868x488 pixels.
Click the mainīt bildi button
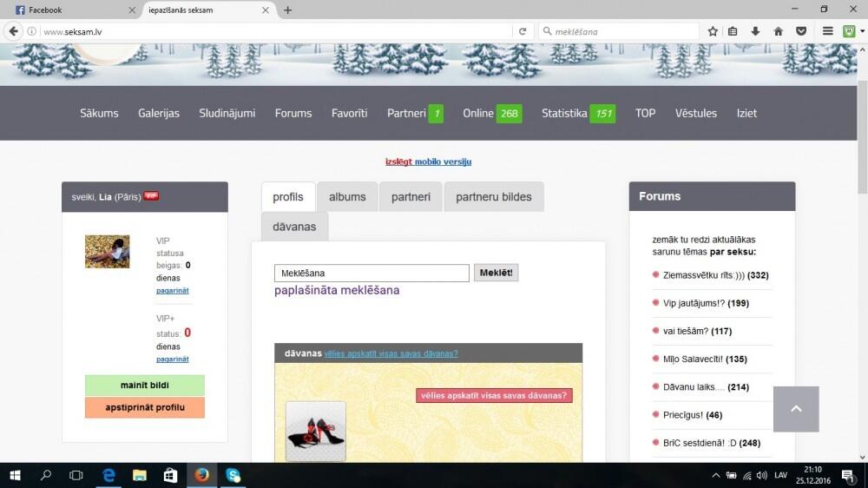(145, 385)
